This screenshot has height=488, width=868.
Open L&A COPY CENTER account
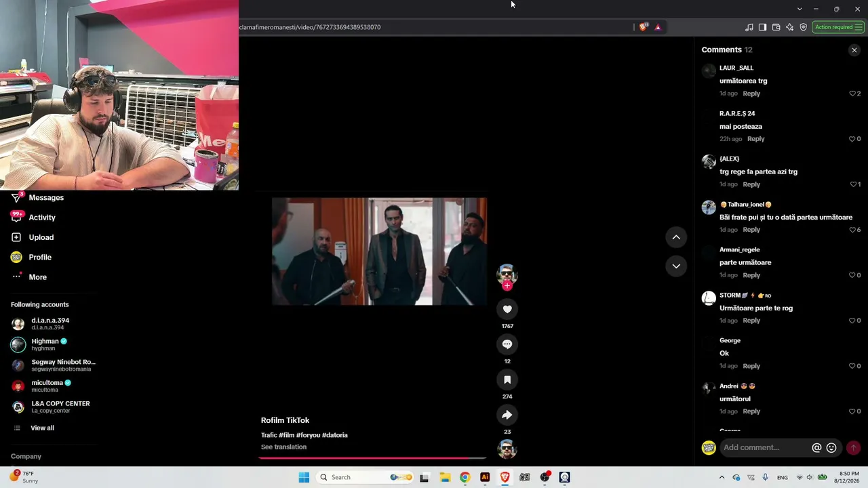[x=51, y=407]
